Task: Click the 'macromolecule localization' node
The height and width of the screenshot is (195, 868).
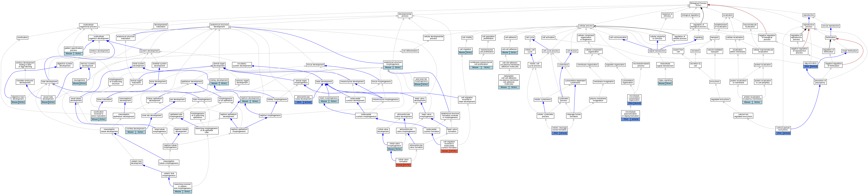Action: (750, 26)
